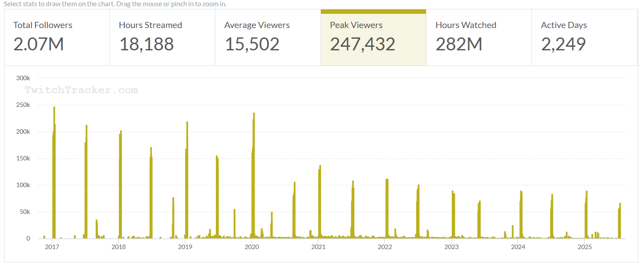
Task: Click the tallest early 2017 peak bar
Action: tap(54, 172)
